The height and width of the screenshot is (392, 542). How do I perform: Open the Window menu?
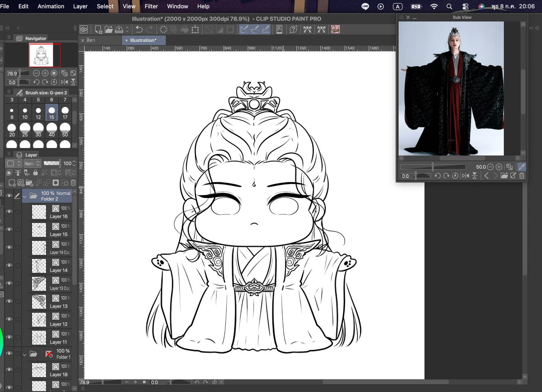click(x=178, y=6)
